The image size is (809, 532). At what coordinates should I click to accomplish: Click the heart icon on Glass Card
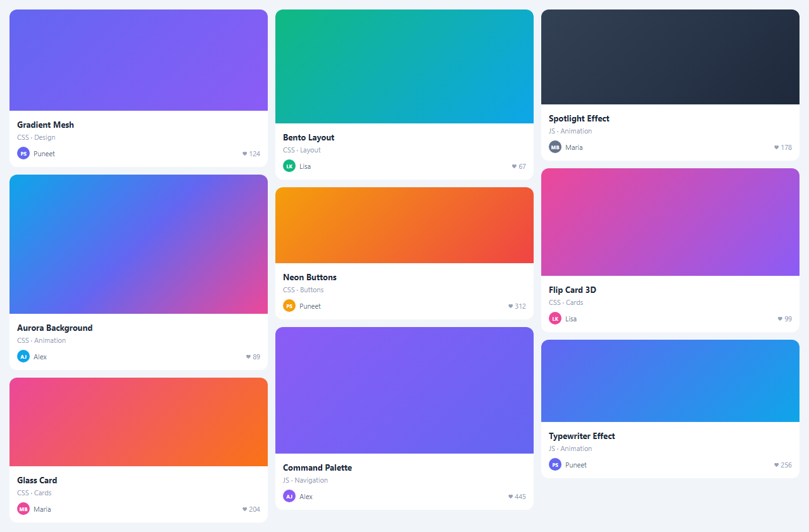245,509
